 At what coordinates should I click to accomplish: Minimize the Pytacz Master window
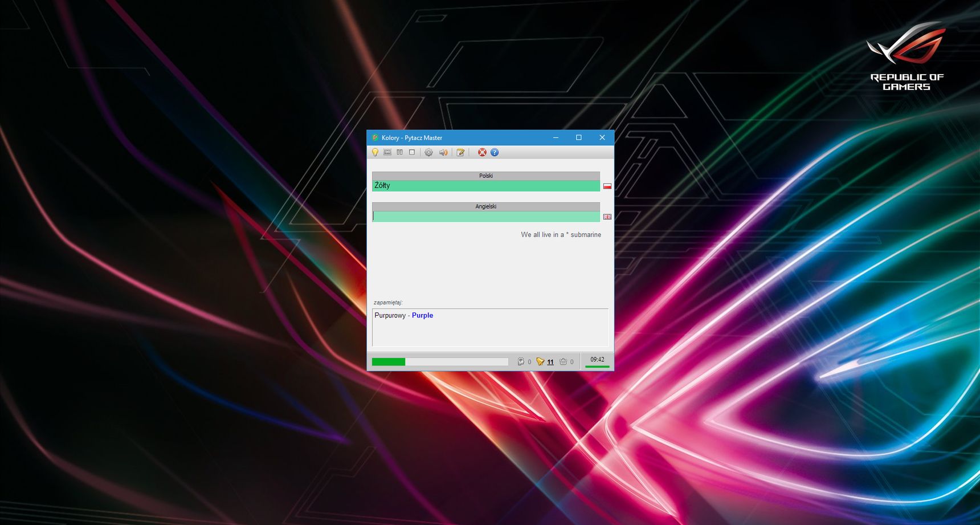pos(556,137)
